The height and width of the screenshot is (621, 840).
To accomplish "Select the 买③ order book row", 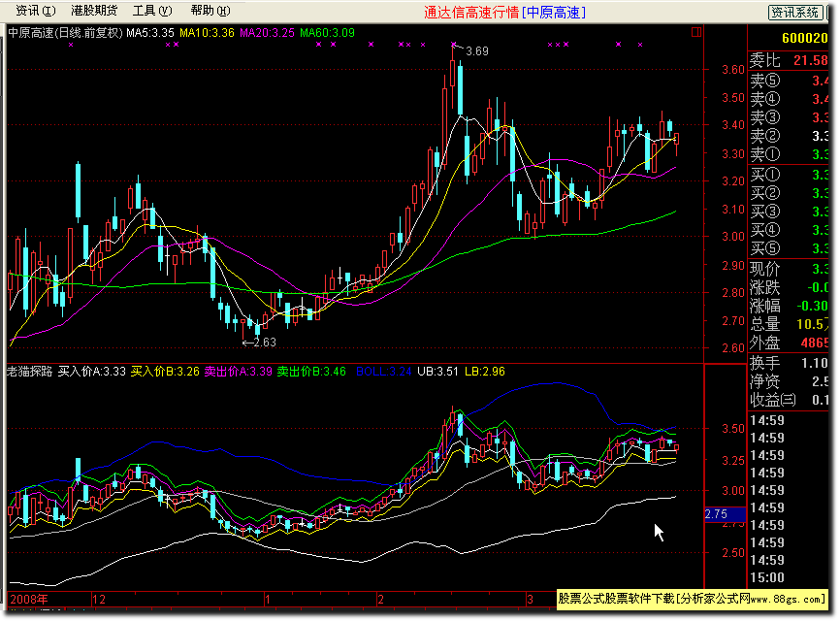I will 789,212.
